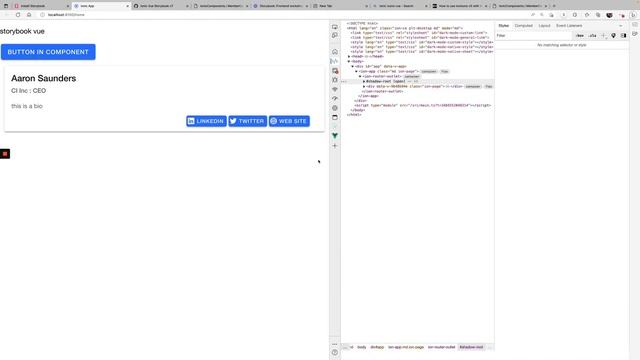Click the Aaron Saunders card title
640x360 pixels.
(x=44, y=78)
